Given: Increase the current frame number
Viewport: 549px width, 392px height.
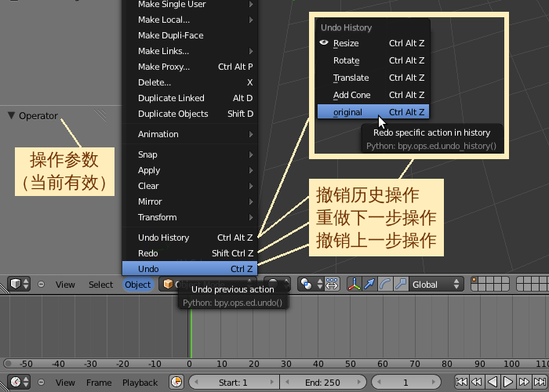Looking at the screenshot, I should [434, 383].
